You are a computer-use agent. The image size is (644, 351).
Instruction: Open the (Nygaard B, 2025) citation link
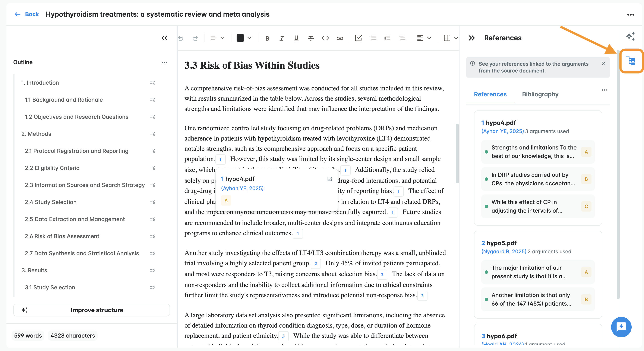click(504, 252)
